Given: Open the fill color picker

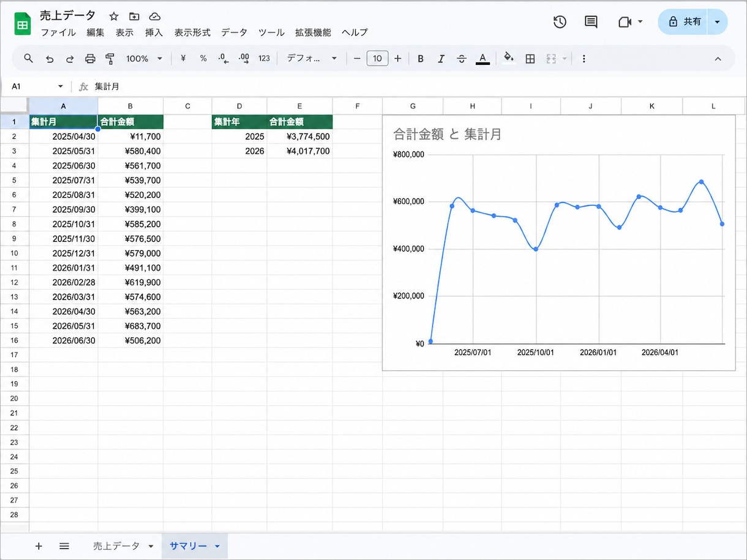Looking at the screenshot, I should tap(508, 58).
